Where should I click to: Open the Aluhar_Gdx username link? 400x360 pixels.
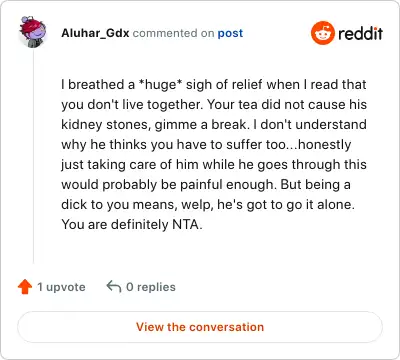point(95,33)
